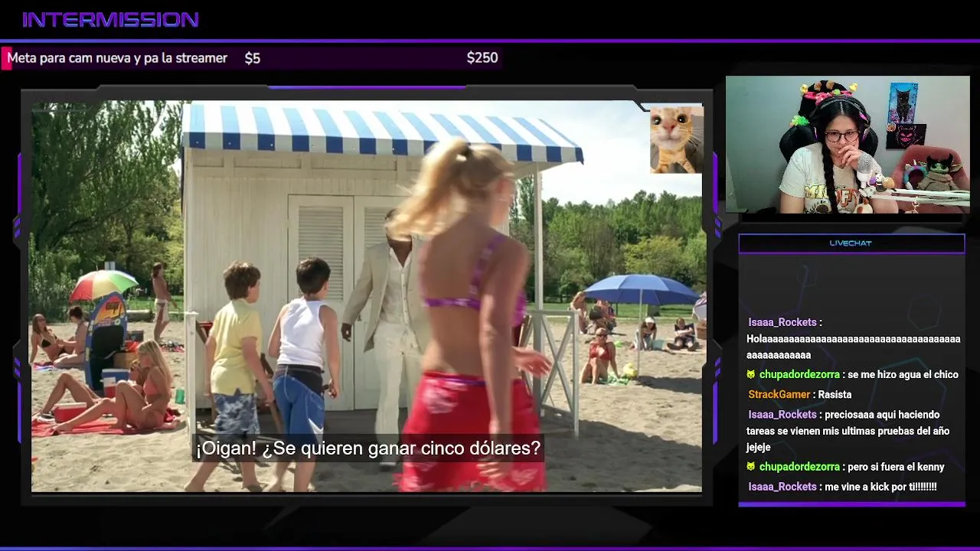The height and width of the screenshot is (551, 980).
Task: Click chupadordezorra username next to 'pero si fuera el kenny'
Action: tap(799, 467)
